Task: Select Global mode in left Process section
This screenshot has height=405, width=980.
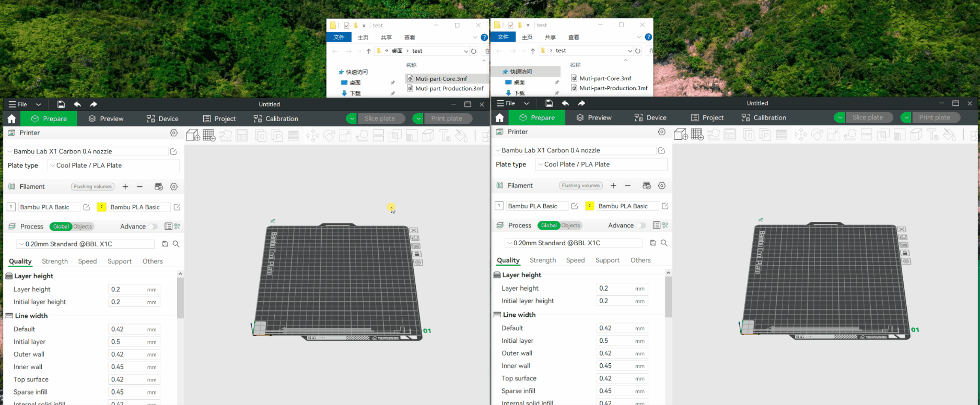Action: pos(61,227)
